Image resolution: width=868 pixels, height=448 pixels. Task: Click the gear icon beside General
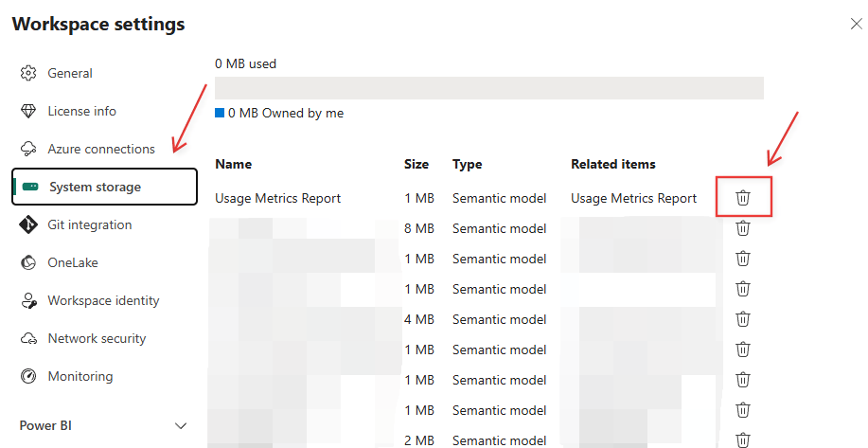(28, 73)
